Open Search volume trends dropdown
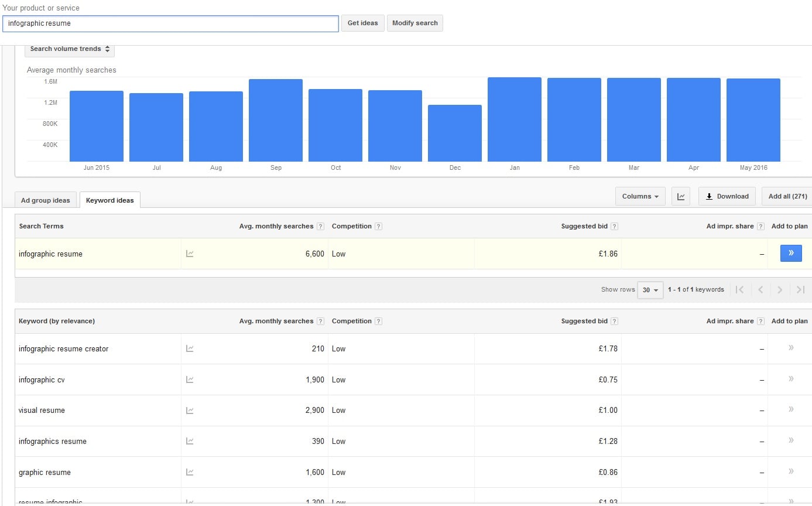 (70, 49)
